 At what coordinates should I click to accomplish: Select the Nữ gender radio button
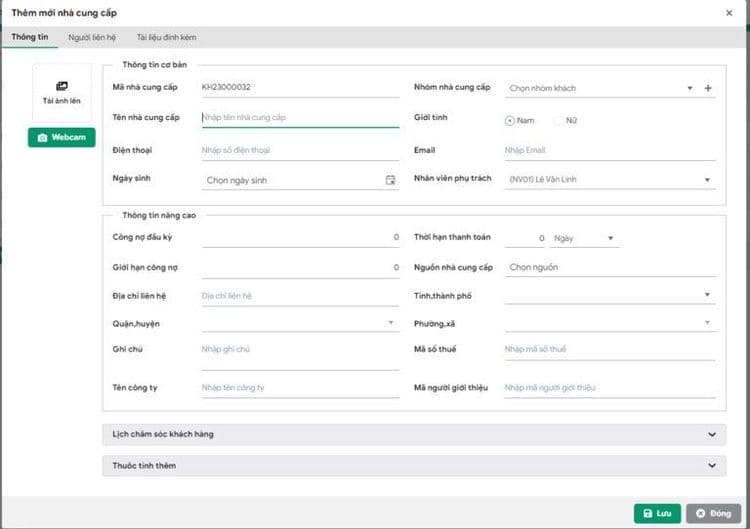click(x=560, y=120)
